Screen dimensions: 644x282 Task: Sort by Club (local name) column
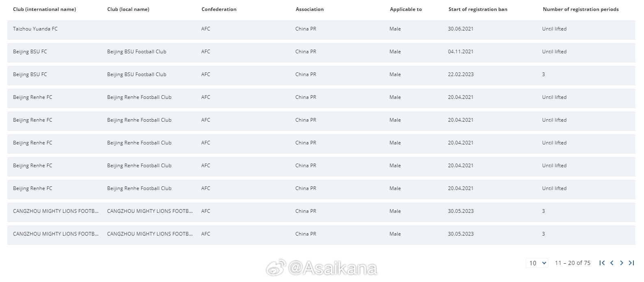tap(128, 9)
